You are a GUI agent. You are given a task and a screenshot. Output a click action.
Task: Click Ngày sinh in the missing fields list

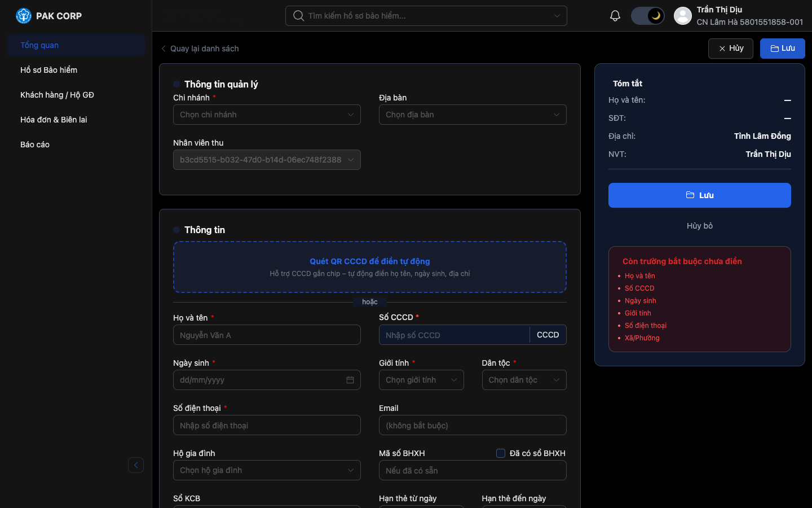(641, 301)
